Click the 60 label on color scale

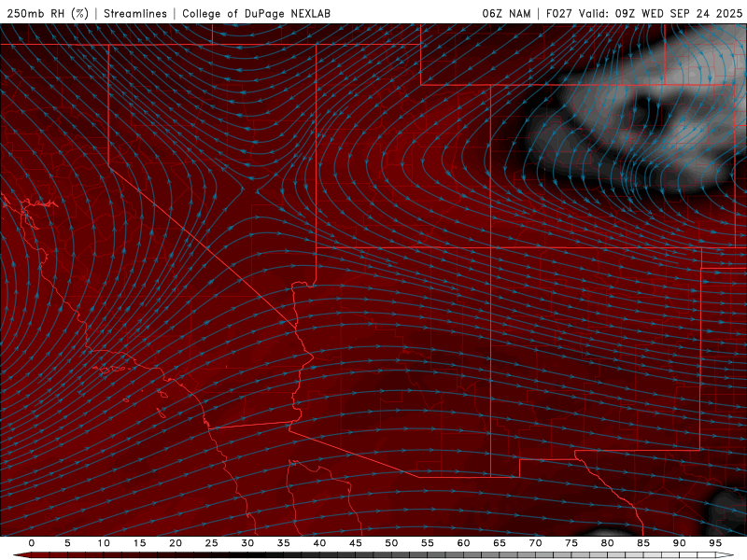pos(463,543)
